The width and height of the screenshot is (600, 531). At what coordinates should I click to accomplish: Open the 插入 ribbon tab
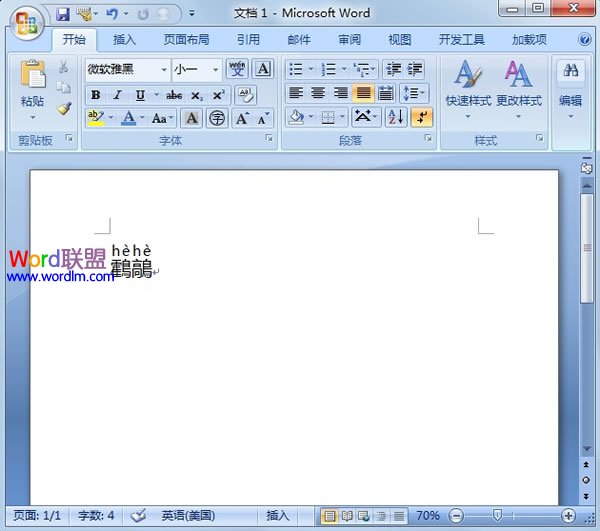pyautogui.click(x=124, y=39)
